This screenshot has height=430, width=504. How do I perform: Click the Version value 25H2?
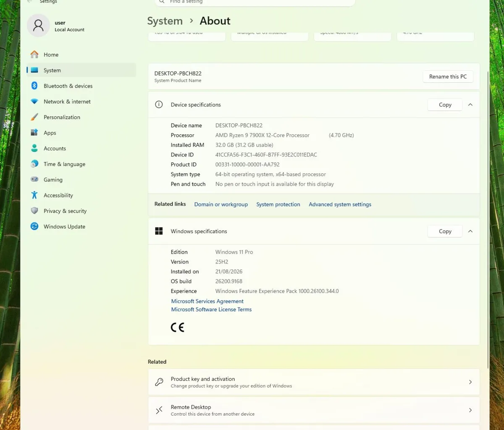coord(221,262)
